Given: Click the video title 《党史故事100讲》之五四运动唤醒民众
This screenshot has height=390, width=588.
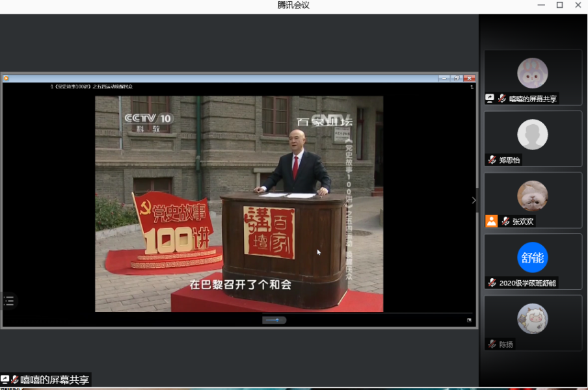Looking at the screenshot, I should click(94, 86).
